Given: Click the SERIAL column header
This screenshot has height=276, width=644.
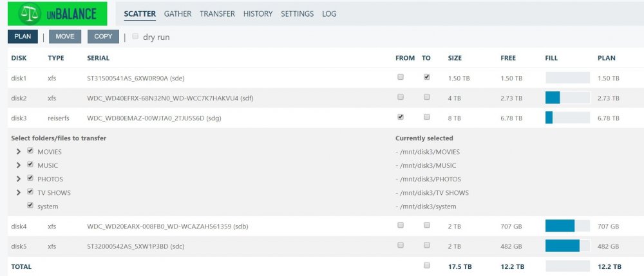Looking at the screenshot, I should click(x=98, y=59).
